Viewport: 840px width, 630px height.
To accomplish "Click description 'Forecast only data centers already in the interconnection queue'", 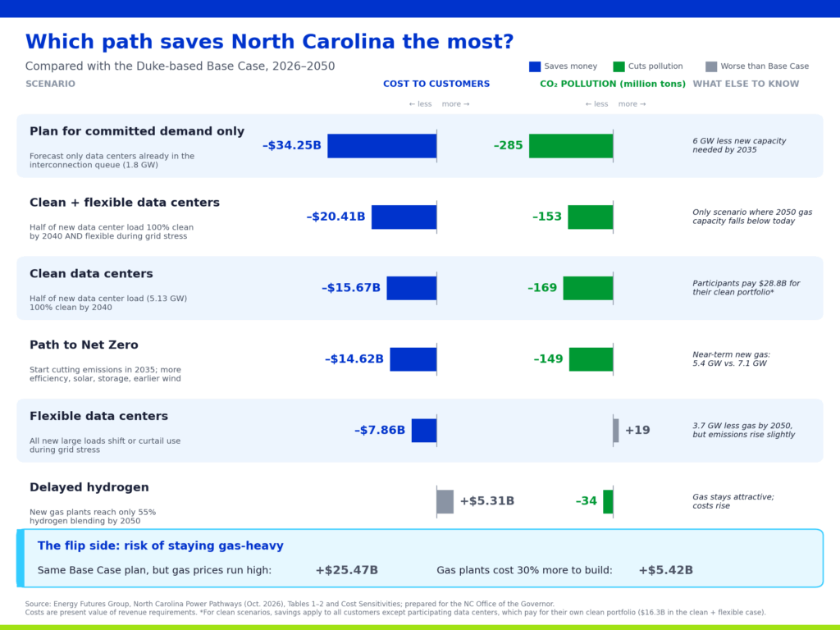I will point(112,161).
